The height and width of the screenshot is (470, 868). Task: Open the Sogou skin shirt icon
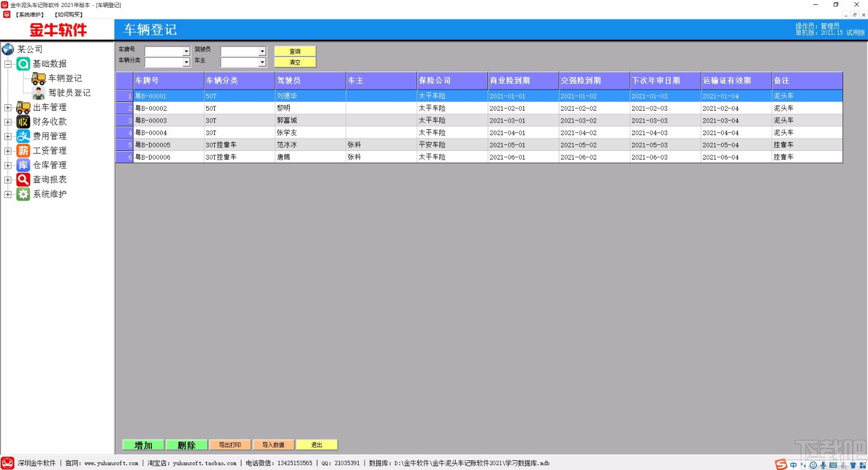click(x=853, y=465)
